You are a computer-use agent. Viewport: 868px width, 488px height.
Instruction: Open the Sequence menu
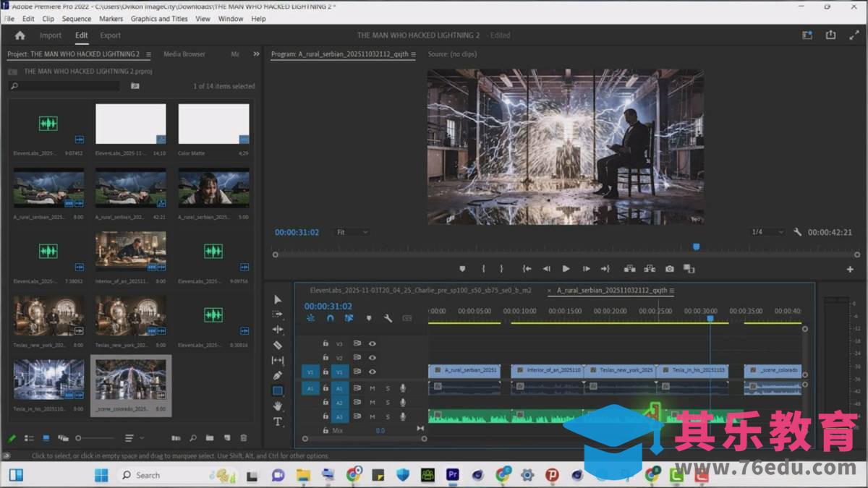77,19
